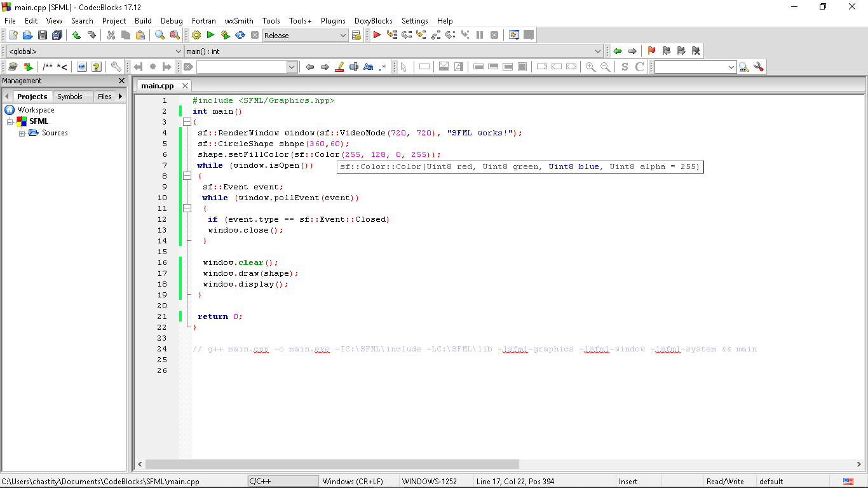Pause the debugger with the break button

[478, 35]
